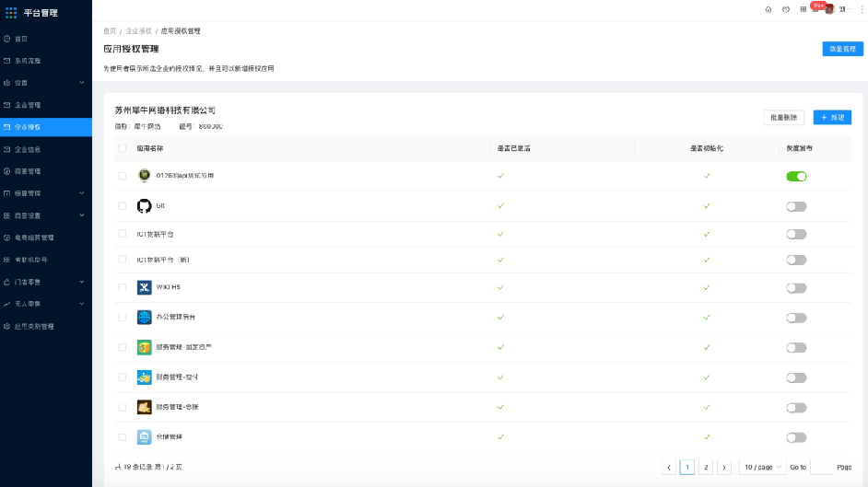The image size is (868, 487).
Task: Open the app grid icon in top bar
Action: pos(803,9)
